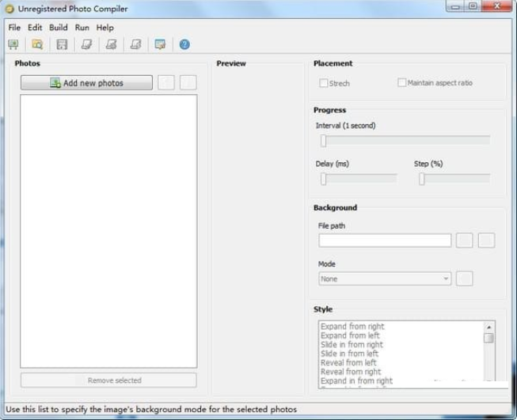Click the New project toolbar icon
Image resolution: width=517 pixels, height=420 pixels.
[13, 44]
